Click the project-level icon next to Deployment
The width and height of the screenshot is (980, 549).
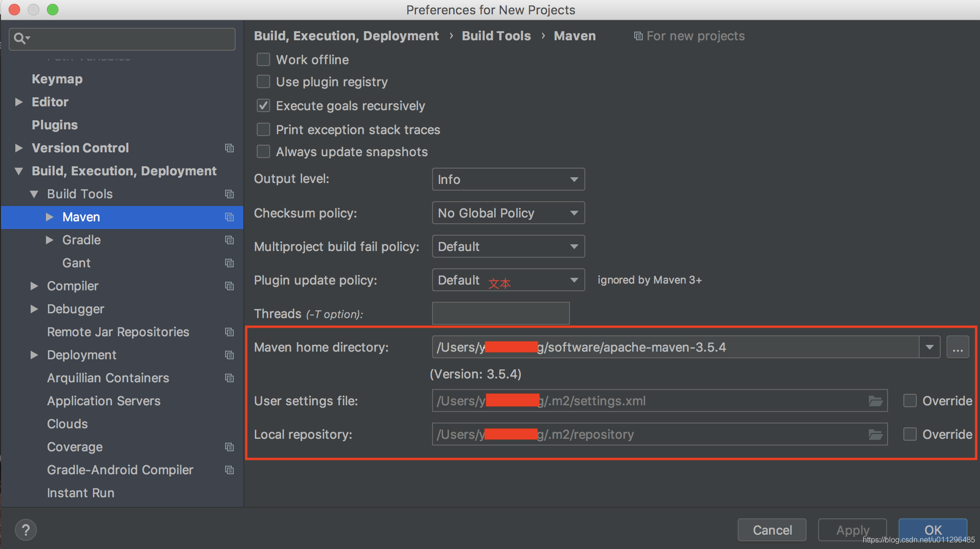point(229,355)
